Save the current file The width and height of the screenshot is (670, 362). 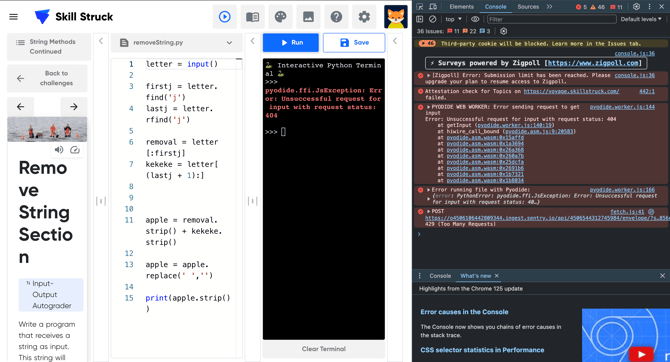354,42
